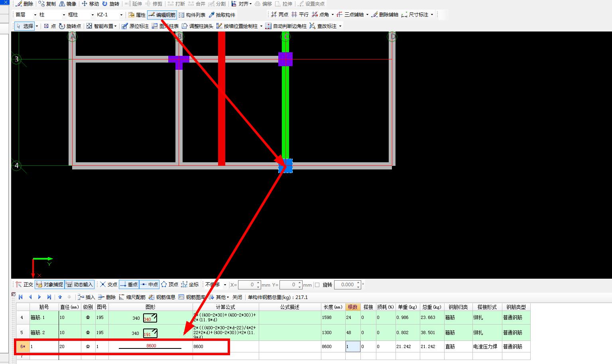Viewport: 612px width, 364px height.
Task: Toggle 坐标 coordinate snap
Action: 190,284
